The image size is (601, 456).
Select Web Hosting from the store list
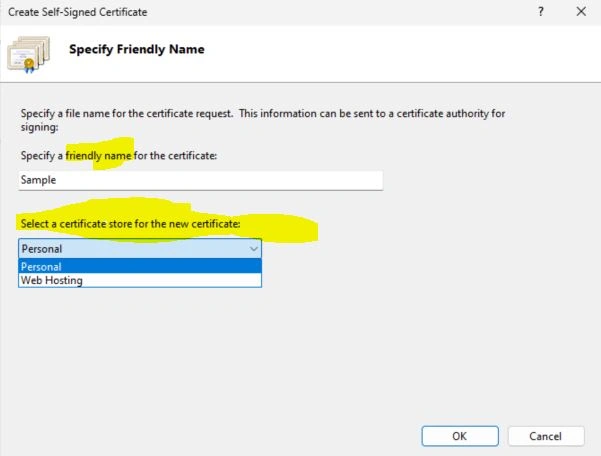(140, 280)
